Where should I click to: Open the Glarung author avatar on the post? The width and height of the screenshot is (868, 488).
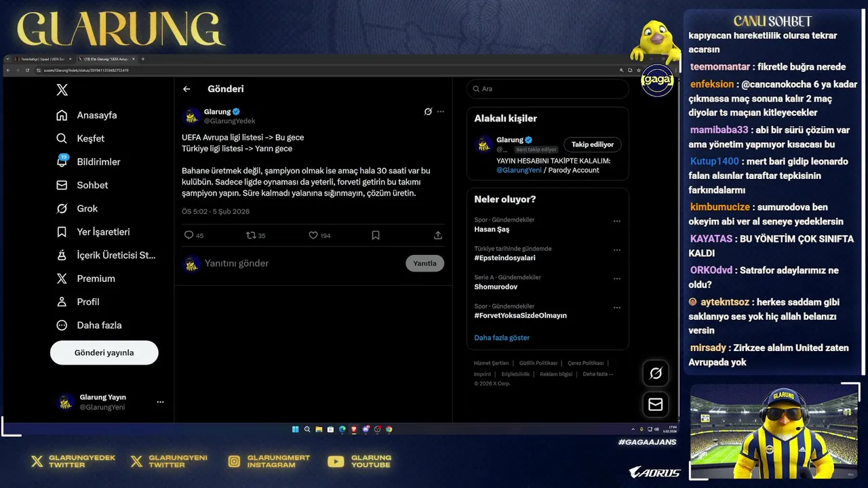(x=191, y=117)
